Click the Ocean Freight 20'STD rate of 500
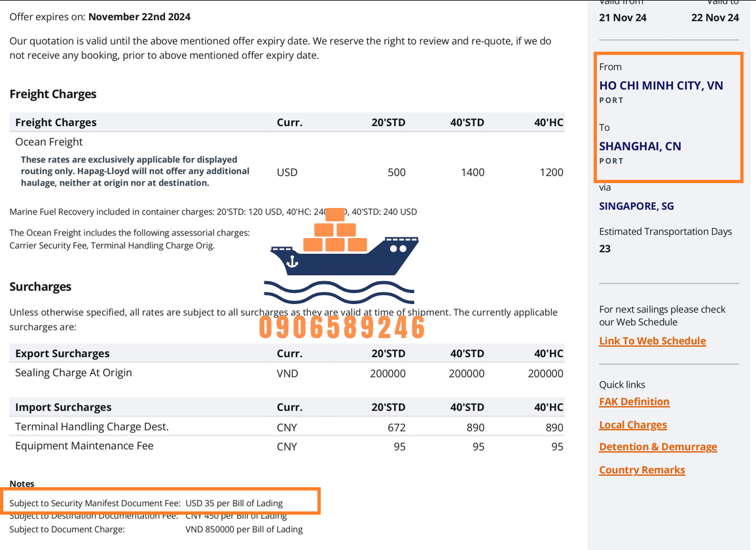Viewport: 756px width, 550px height. 396,173
